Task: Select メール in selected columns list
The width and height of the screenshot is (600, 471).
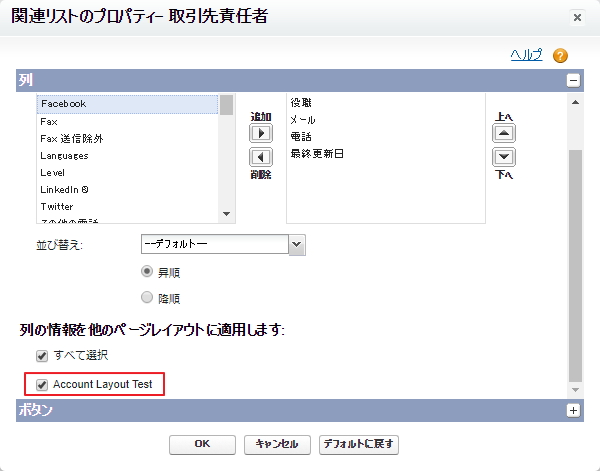Action: point(303,120)
